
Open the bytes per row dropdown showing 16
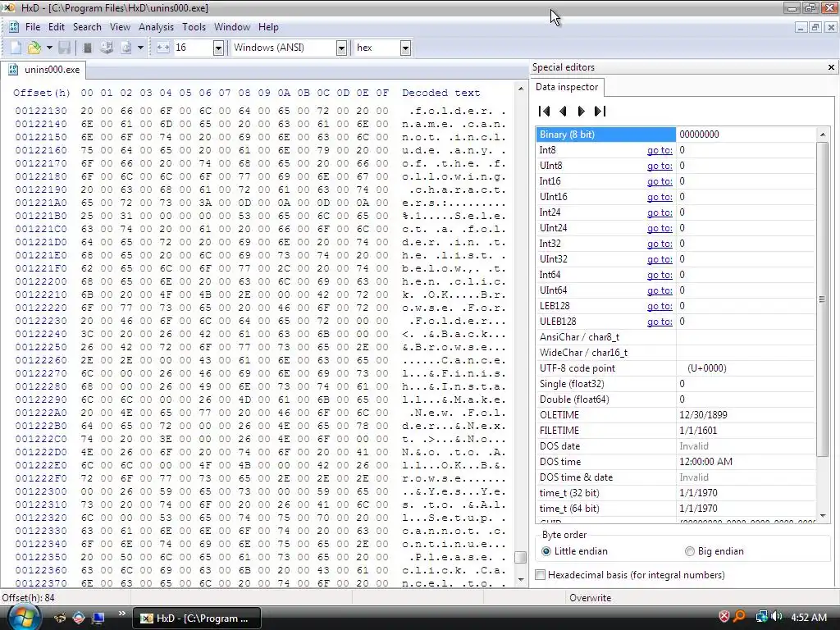coord(218,48)
